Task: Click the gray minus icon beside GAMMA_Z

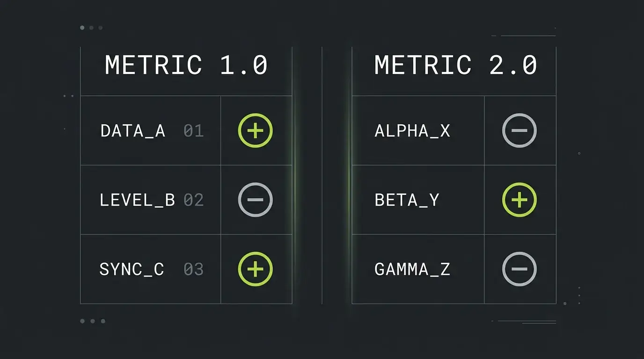Action: click(520, 269)
